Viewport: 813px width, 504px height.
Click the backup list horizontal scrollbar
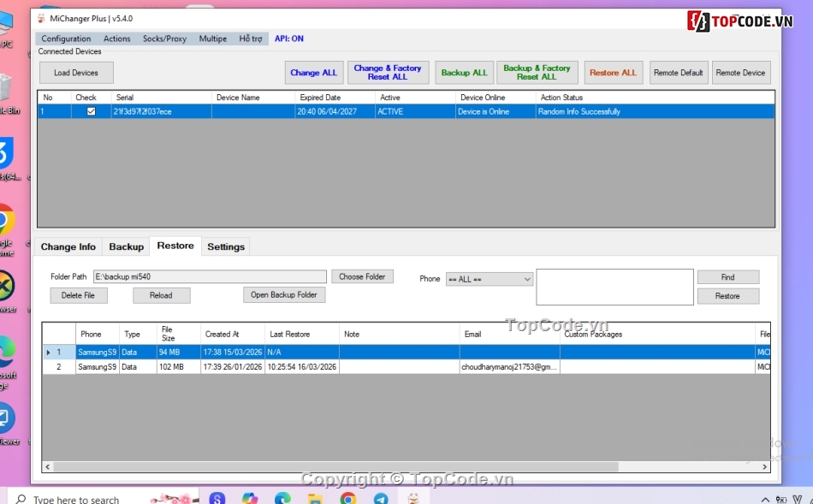(x=342, y=467)
